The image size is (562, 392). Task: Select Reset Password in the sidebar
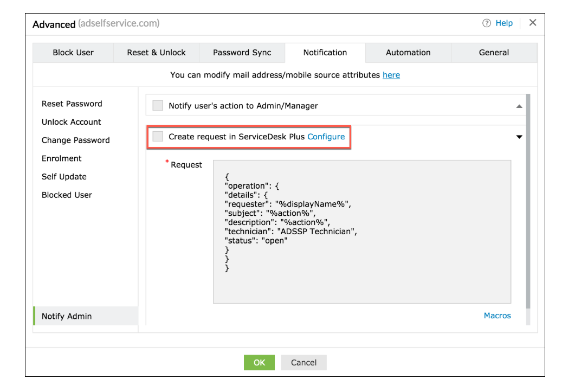(72, 104)
